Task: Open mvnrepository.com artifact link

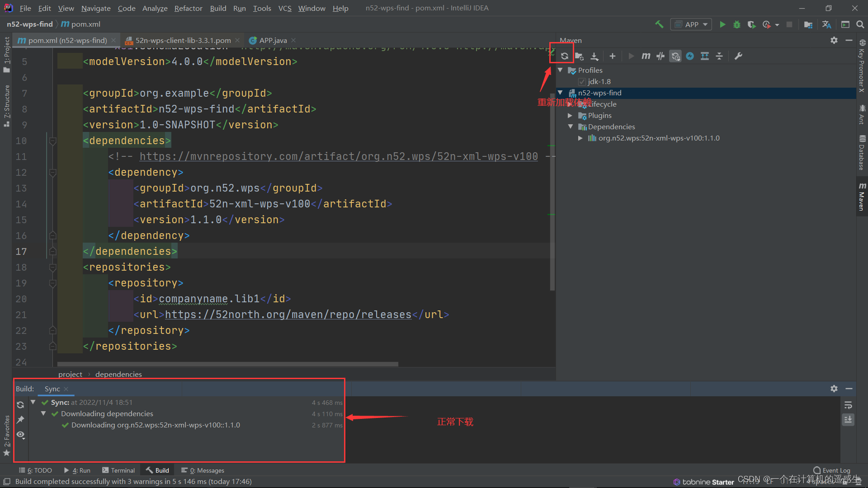Action: [339, 156]
